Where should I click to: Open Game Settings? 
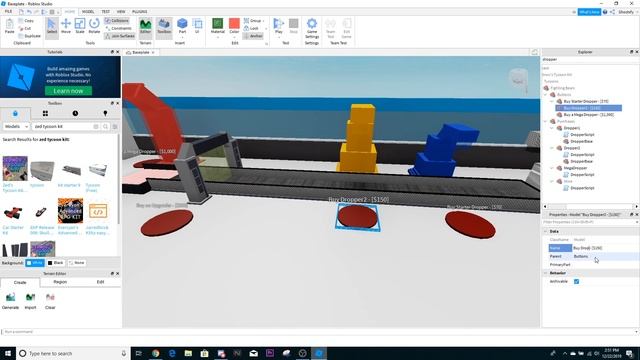[x=312, y=28]
